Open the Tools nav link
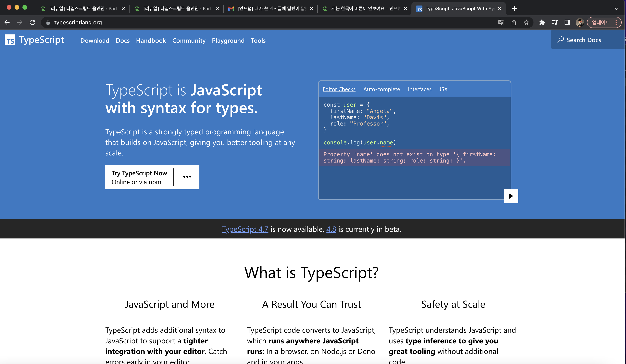 [x=258, y=41]
